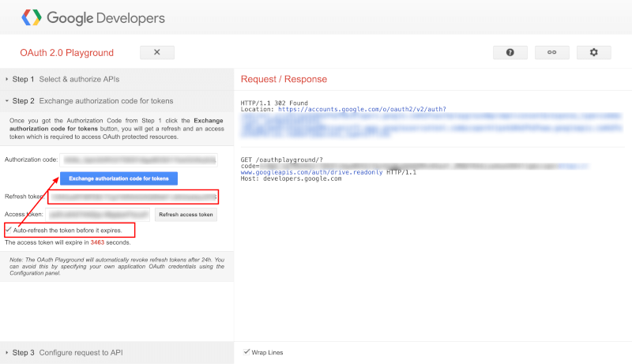The image size is (632, 364).
Task: Click the Authorization code input field
Action: pos(139,159)
